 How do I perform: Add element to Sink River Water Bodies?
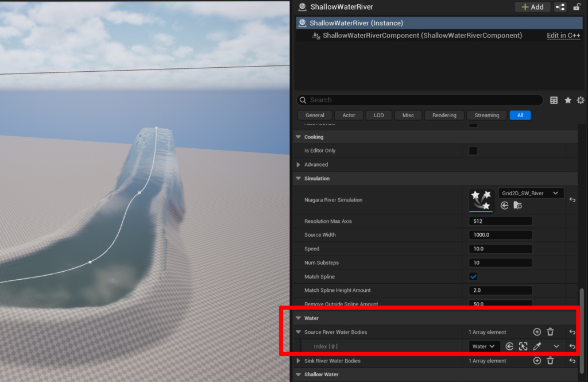pyautogui.click(x=537, y=361)
